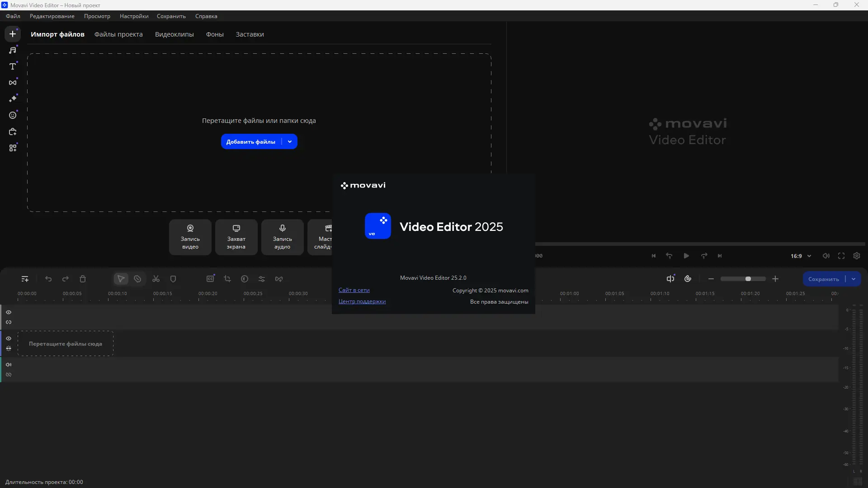Image resolution: width=868 pixels, height=488 pixels.
Task: Open the player settings gear icon
Action: [x=857, y=256]
